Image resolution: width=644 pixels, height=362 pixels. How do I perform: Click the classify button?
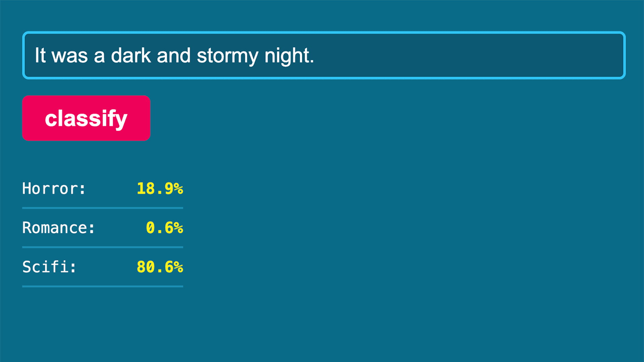[86, 118]
